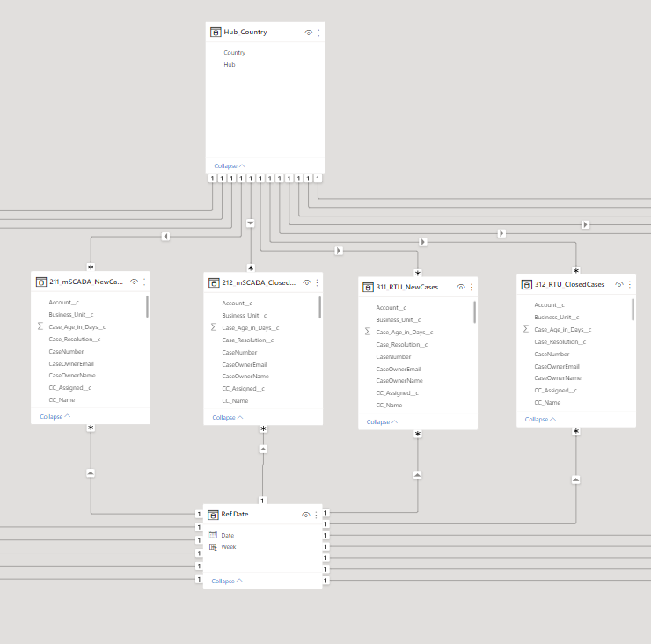Select filter arrow on 212_mSCADA to Ref.Date relationship
651x644 pixels.
pyautogui.click(x=263, y=449)
